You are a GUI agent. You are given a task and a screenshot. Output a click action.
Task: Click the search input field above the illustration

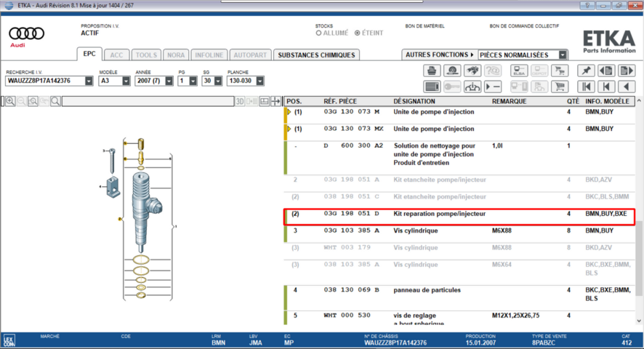click(x=148, y=101)
